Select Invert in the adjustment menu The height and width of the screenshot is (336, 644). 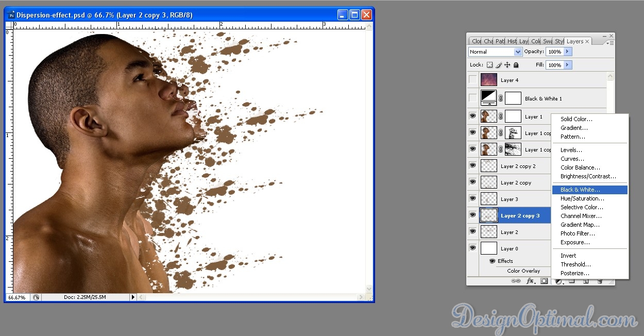[x=590, y=256]
